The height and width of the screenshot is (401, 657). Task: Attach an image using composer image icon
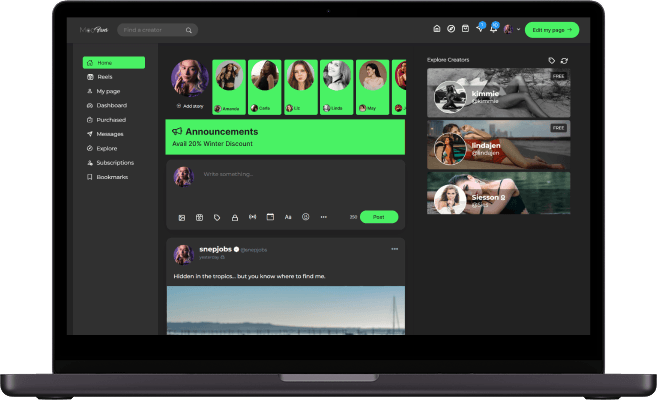tap(182, 217)
